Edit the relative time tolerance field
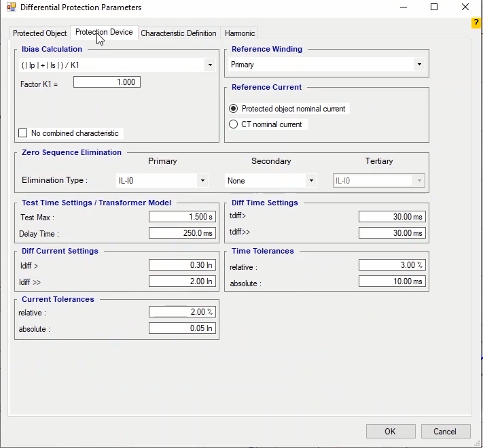Image resolution: width=483 pixels, height=448 pixels. (x=391, y=265)
